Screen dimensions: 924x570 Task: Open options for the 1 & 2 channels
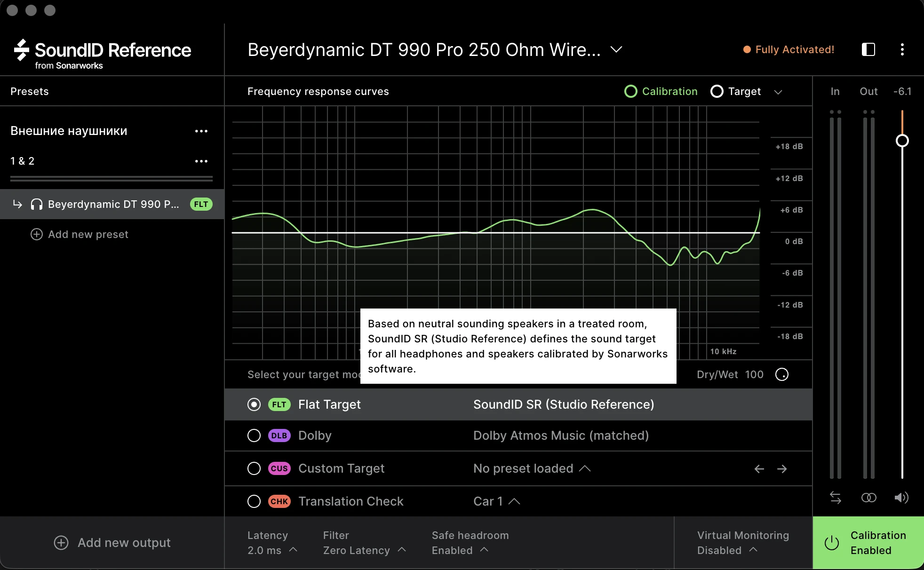[201, 161]
